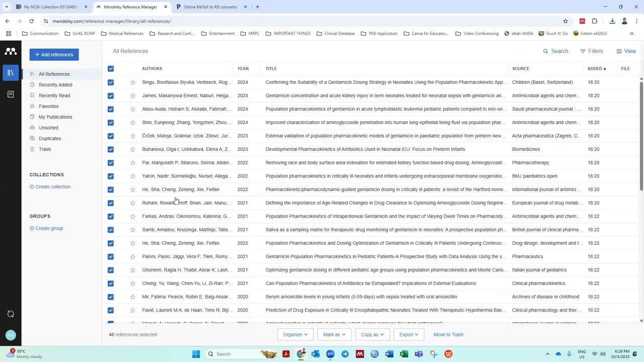Open Microsoft Word from the taskbar
Viewport: 644px width, 362px height.
pos(389,354)
